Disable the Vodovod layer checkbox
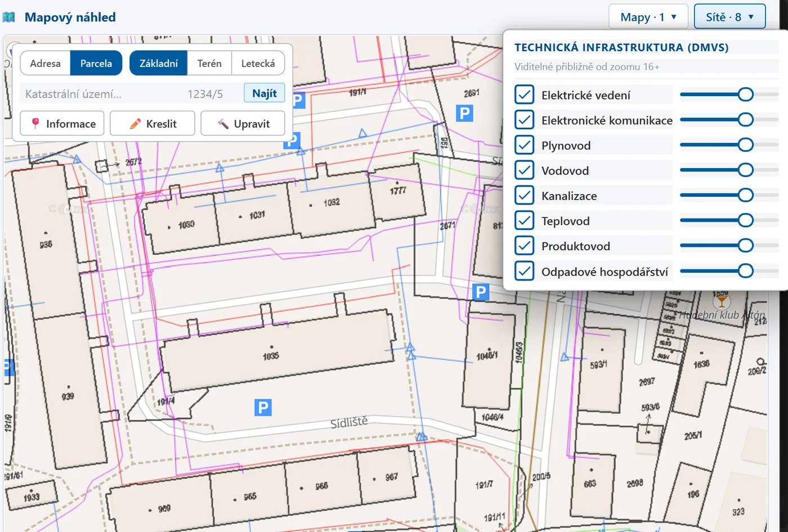Viewport: 788px width, 532px height. [525, 170]
